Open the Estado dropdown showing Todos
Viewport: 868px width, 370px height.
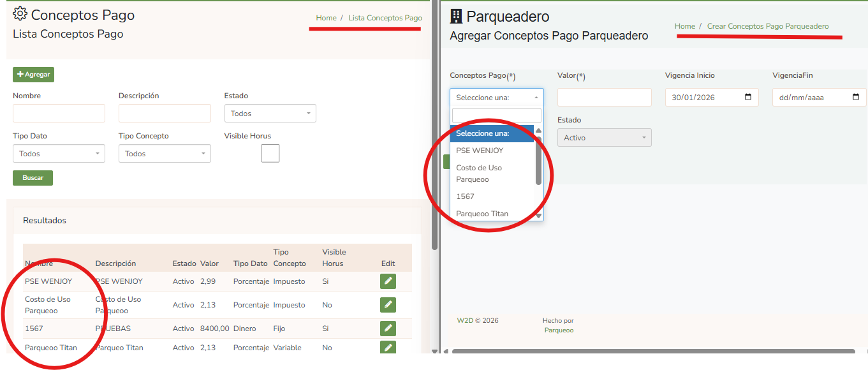coord(270,112)
